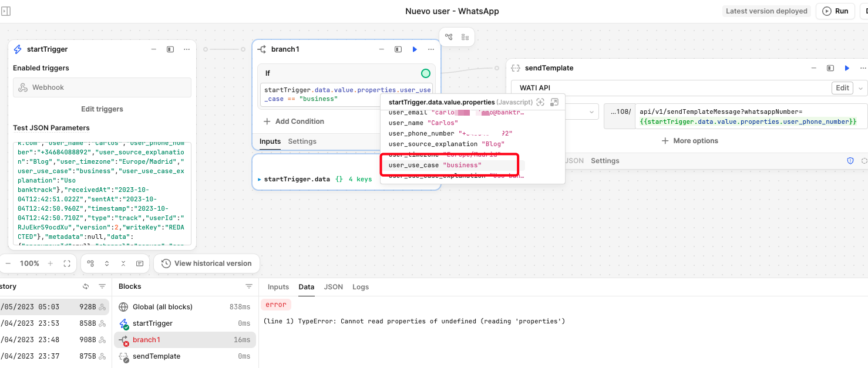Toggle the left sidebar panel icon
The width and height of the screenshot is (868, 368).
[x=6, y=11]
